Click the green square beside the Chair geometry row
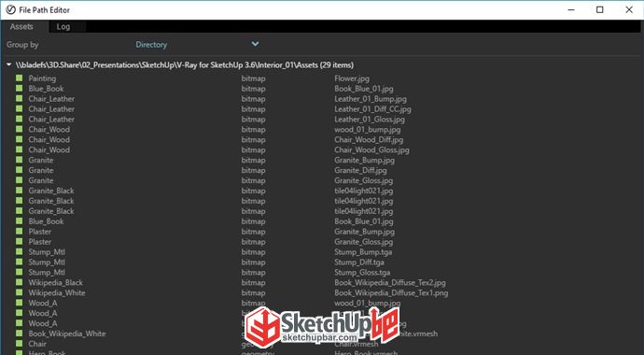 [x=19, y=344]
